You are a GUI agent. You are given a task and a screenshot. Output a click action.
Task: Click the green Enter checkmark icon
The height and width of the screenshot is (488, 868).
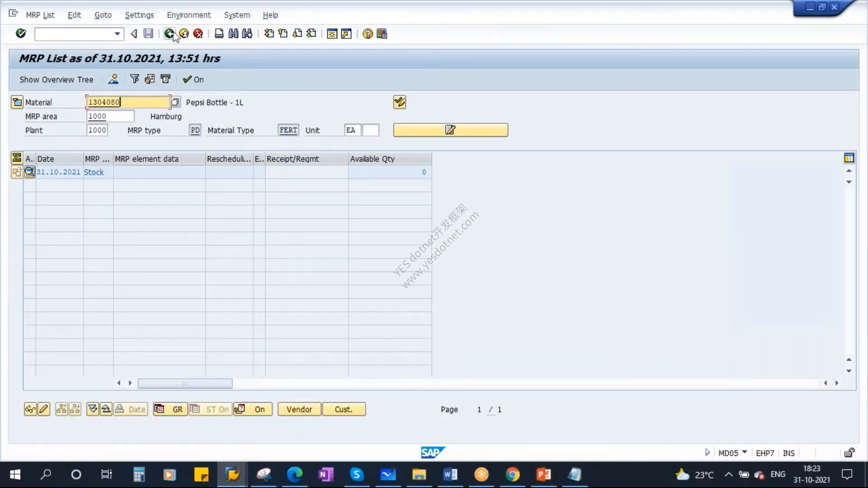point(21,33)
